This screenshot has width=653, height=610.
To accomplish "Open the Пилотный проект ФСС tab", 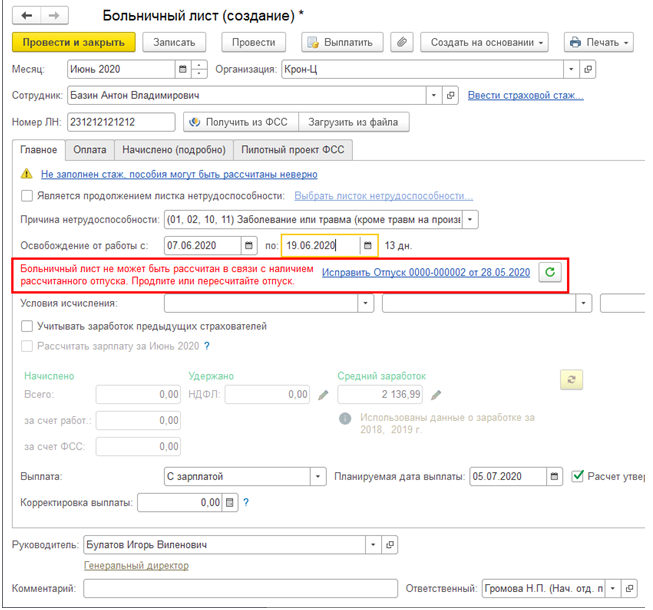I will pyautogui.click(x=293, y=150).
